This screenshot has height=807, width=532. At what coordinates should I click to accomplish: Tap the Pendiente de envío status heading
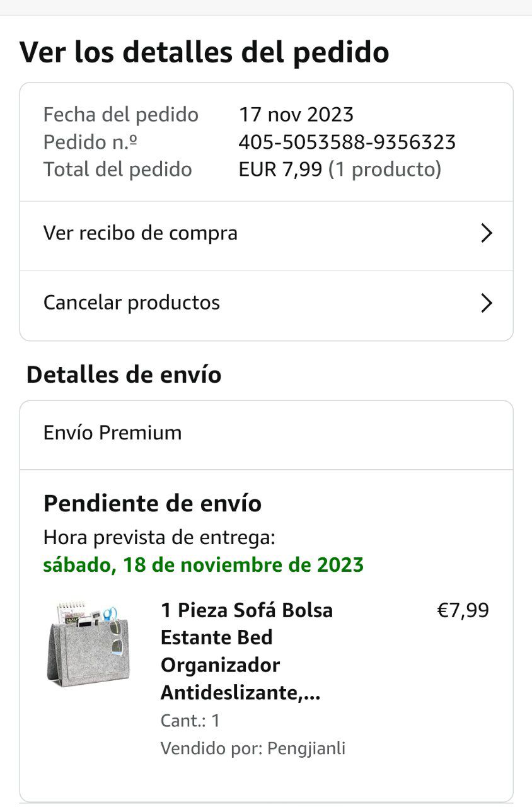[152, 504]
